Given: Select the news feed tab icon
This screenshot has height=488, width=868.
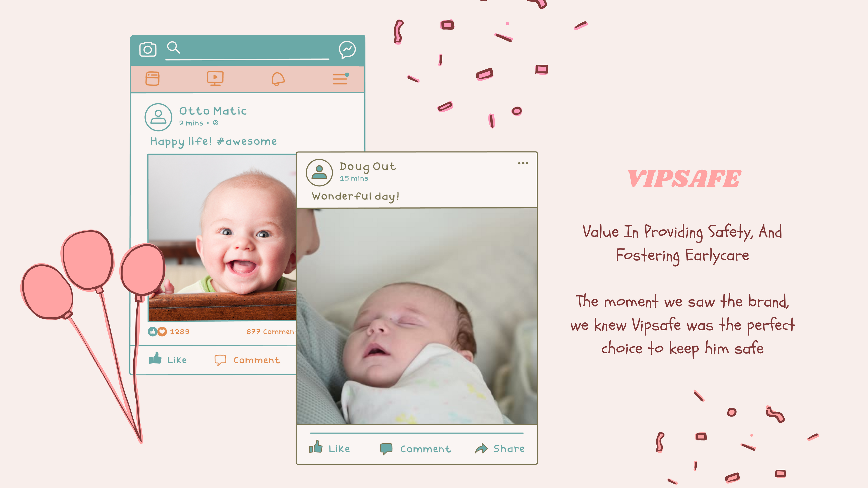Looking at the screenshot, I should coord(152,78).
